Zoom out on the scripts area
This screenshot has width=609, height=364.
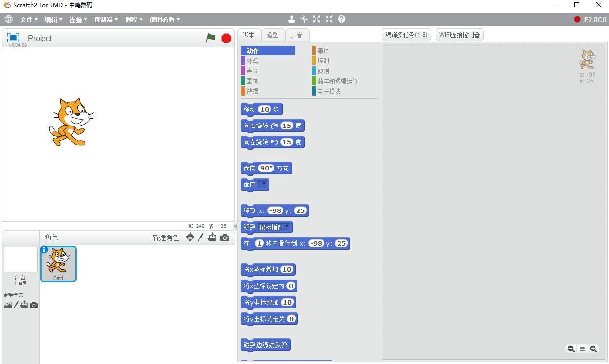[x=571, y=349]
